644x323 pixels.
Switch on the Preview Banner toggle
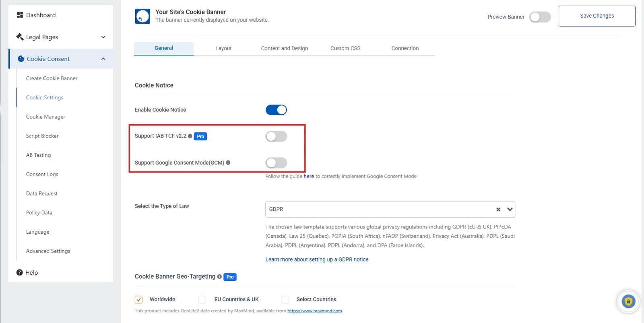(540, 17)
